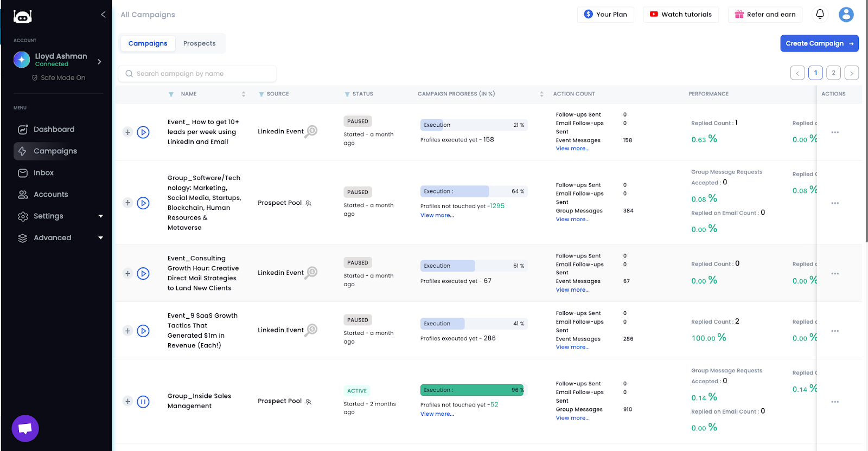Collapse the sidebar with the left chevron
868x451 pixels.
tap(103, 15)
